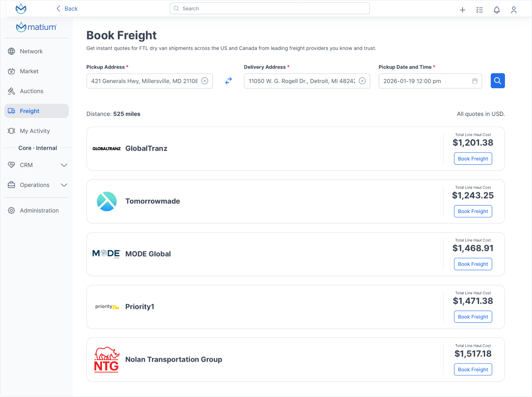Click inside the Search bar

[269, 8]
